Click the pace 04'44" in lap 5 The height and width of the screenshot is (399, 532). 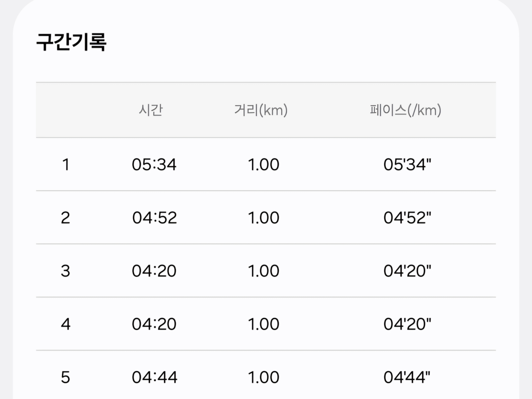[407, 377]
